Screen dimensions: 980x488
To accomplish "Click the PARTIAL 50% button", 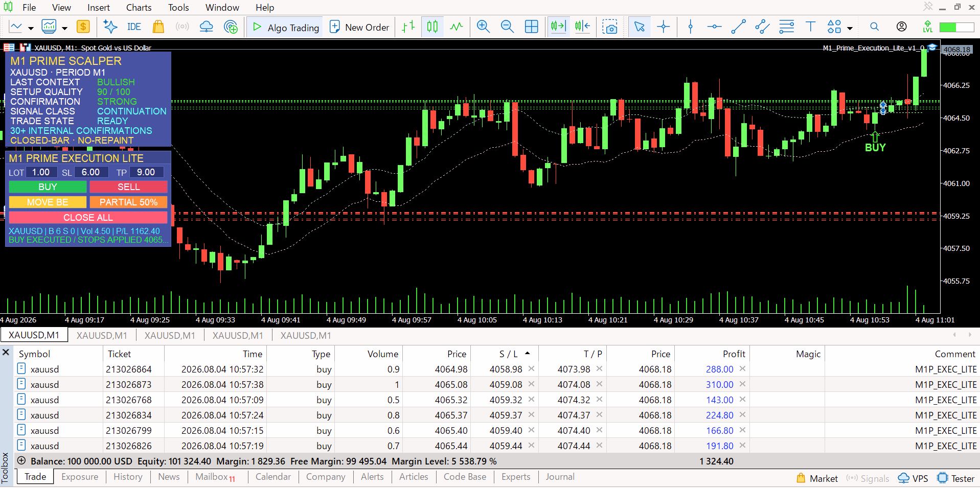I will coord(128,202).
